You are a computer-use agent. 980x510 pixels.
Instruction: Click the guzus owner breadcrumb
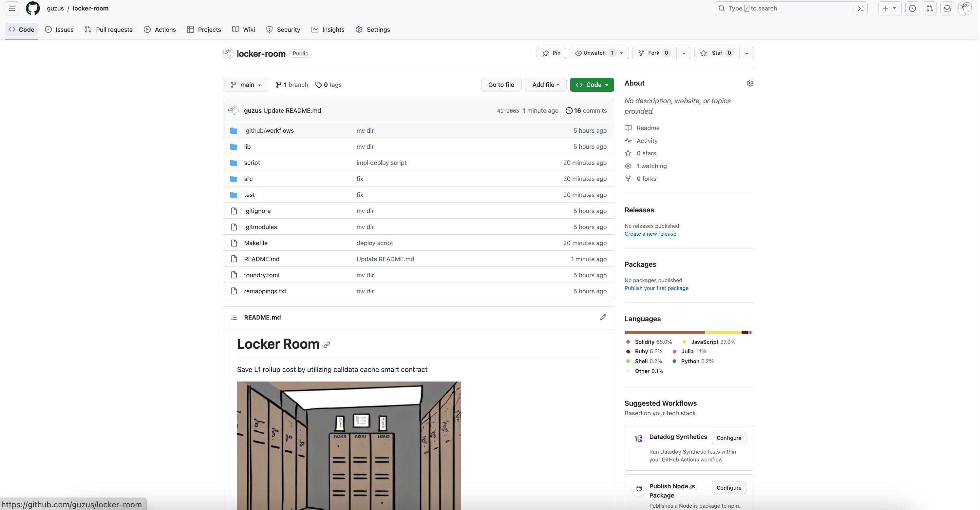point(55,9)
